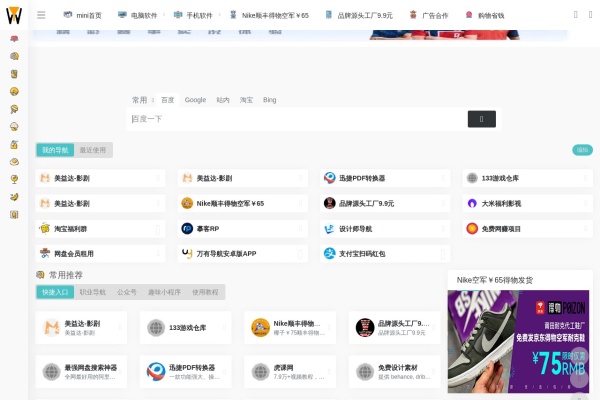
Task: Click the cupcake icon in the left sidebar
Action: pos(14,127)
